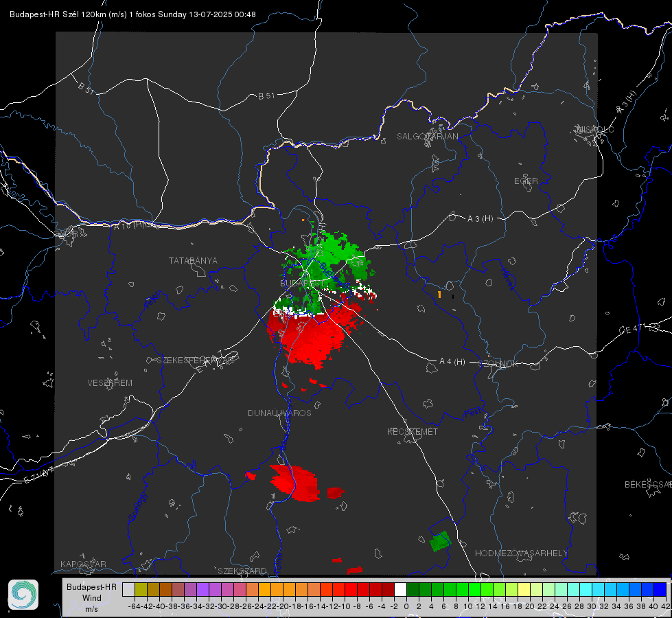
Task: Click the 'Budapest-HR Wind m/s' legend title
Action: (x=92, y=597)
